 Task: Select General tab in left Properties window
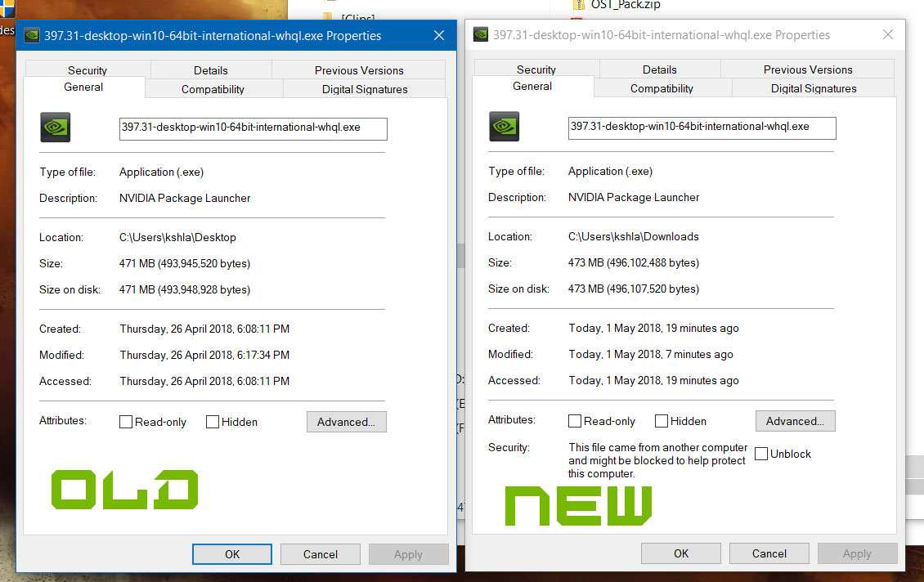[x=83, y=87]
